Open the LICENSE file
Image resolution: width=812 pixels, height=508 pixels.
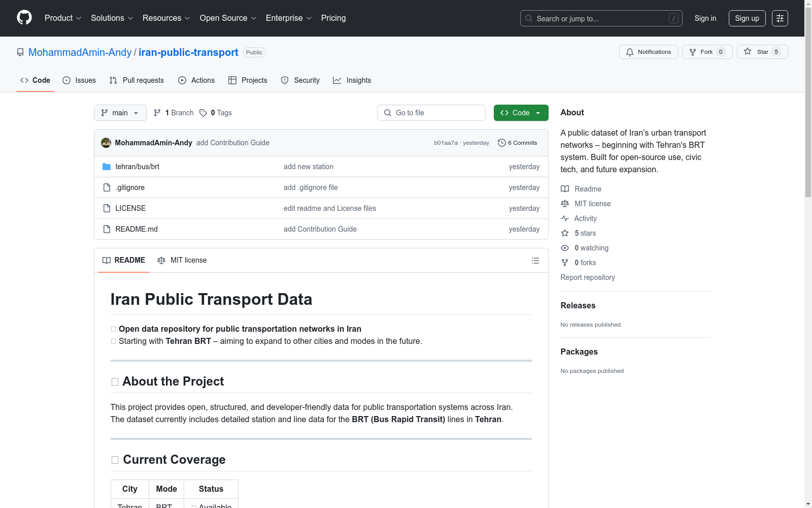click(x=130, y=208)
